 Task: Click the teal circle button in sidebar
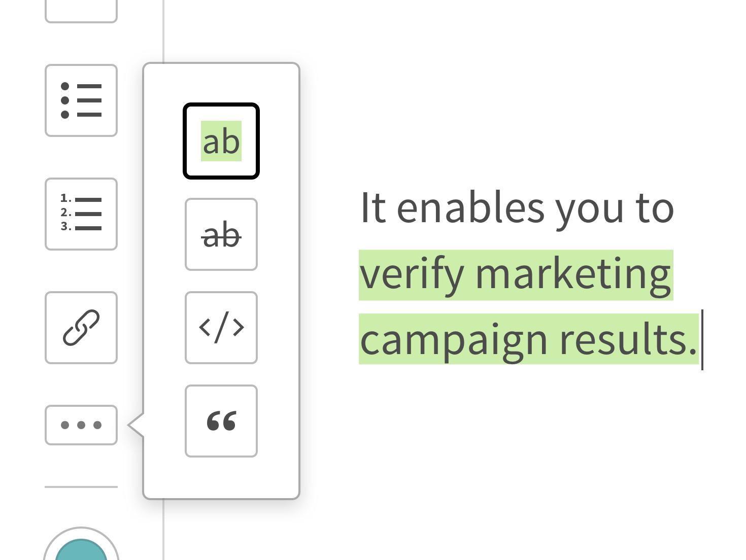pos(81,550)
